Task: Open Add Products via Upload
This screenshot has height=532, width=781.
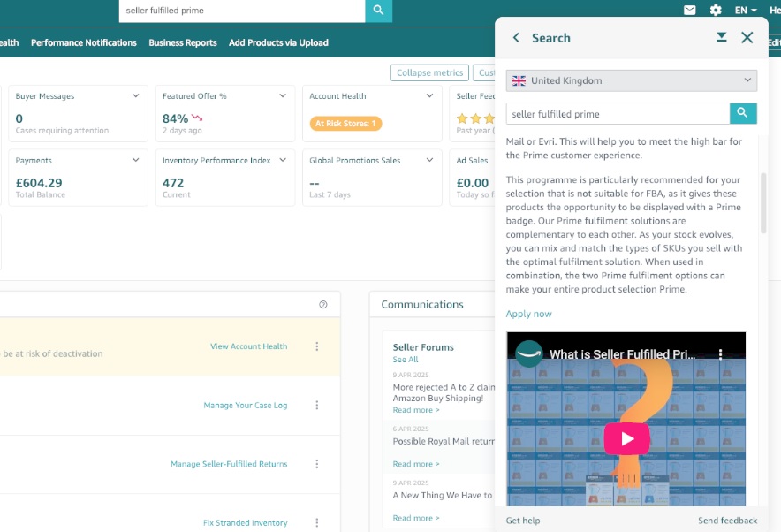Action: (x=278, y=42)
